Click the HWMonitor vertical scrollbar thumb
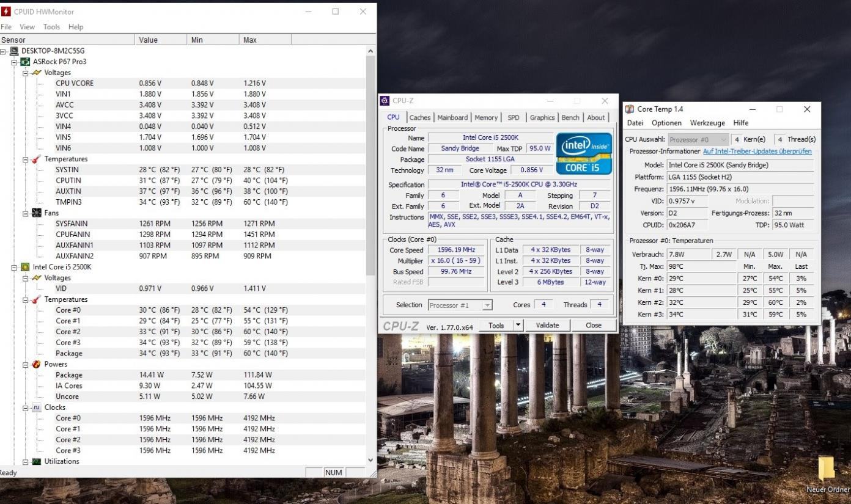Viewport: 851px width, 504px height. 370,166
